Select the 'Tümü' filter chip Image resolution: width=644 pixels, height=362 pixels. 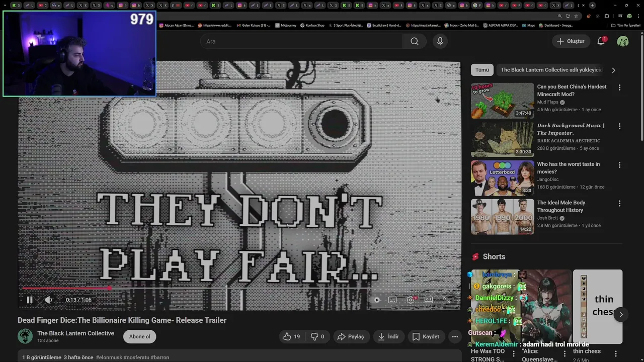pos(482,70)
